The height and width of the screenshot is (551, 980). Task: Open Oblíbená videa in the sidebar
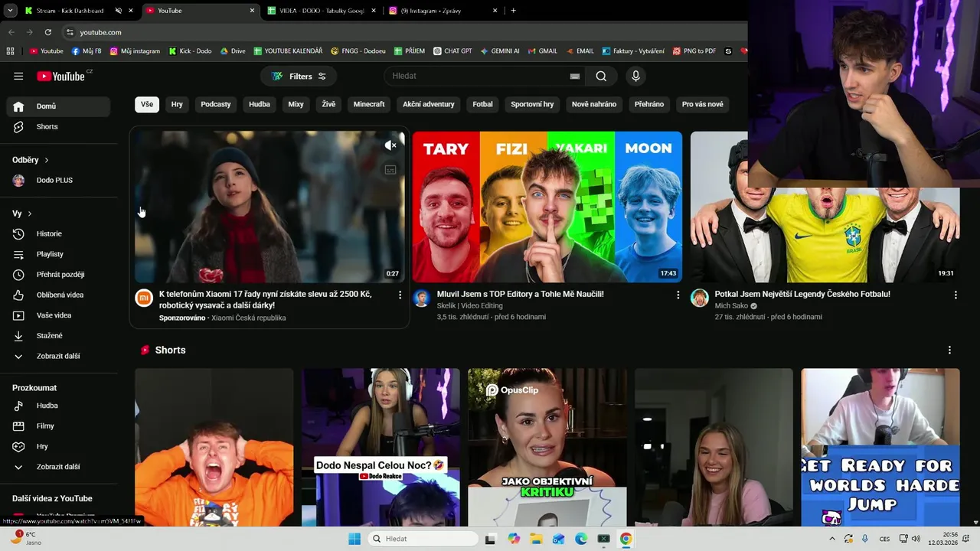(x=58, y=295)
